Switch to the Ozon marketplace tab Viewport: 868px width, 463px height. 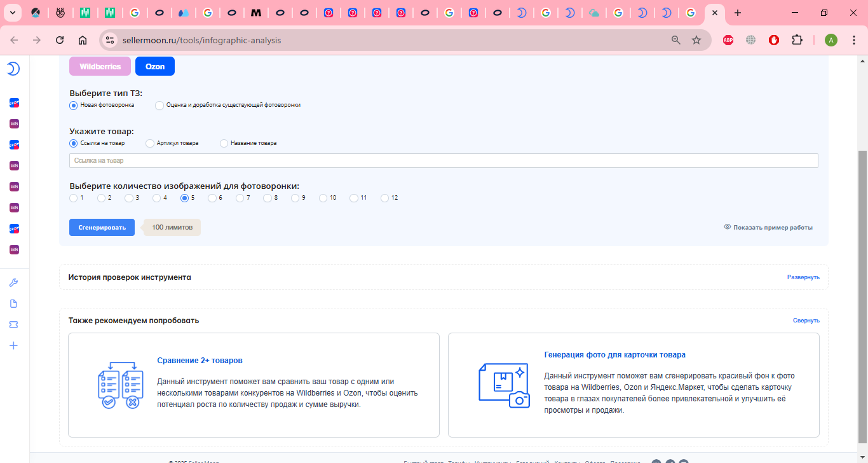click(x=155, y=66)
